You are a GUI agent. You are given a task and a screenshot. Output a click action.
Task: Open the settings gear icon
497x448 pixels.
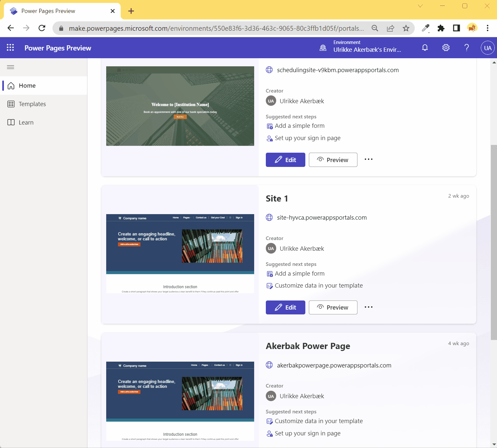tap(446, 48)
